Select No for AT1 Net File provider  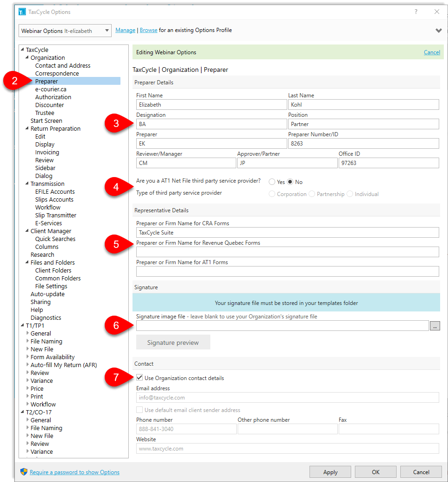[x=290, y=182]
